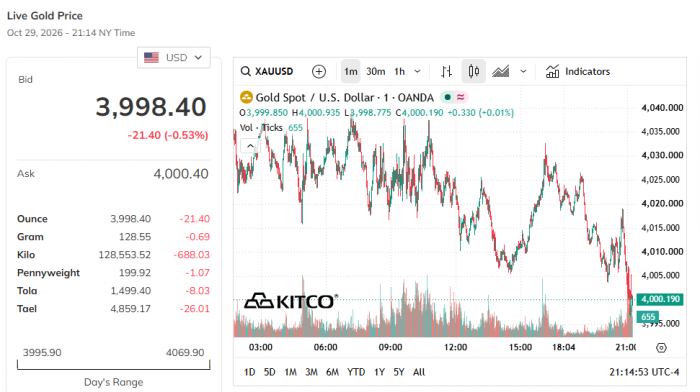Switch to All date range
The height and width of the screenshot is (392, 700).
click(x=419, y=372)
